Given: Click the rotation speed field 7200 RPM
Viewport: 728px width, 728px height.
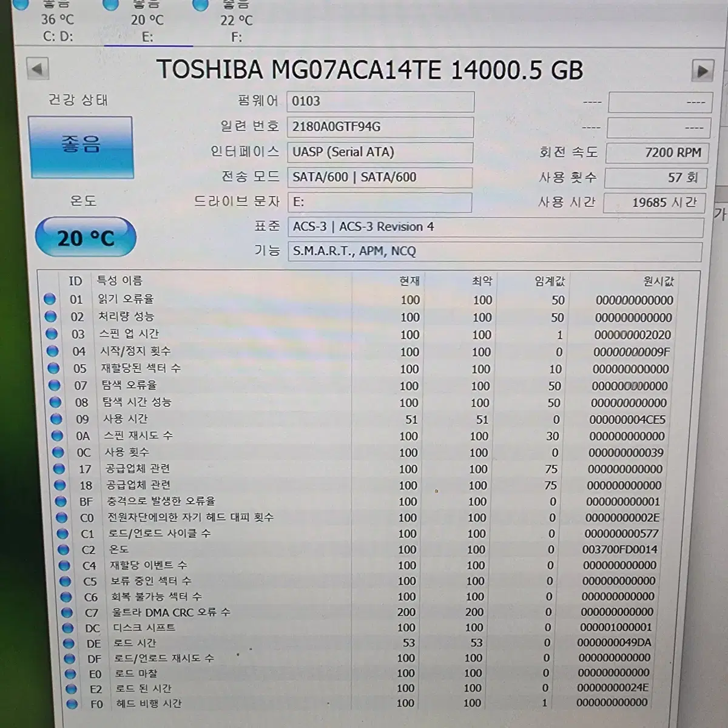Looking at the screenshot, I should pos(656,153).
